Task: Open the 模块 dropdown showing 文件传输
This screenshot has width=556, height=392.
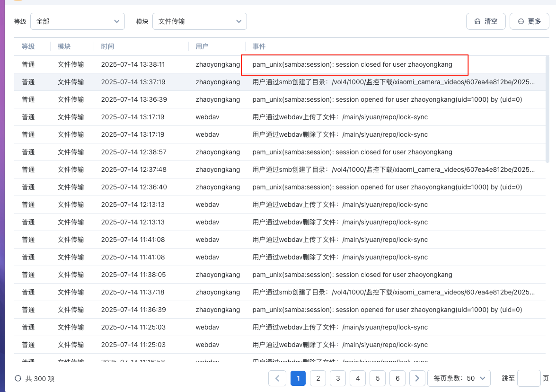Action: 200,21
